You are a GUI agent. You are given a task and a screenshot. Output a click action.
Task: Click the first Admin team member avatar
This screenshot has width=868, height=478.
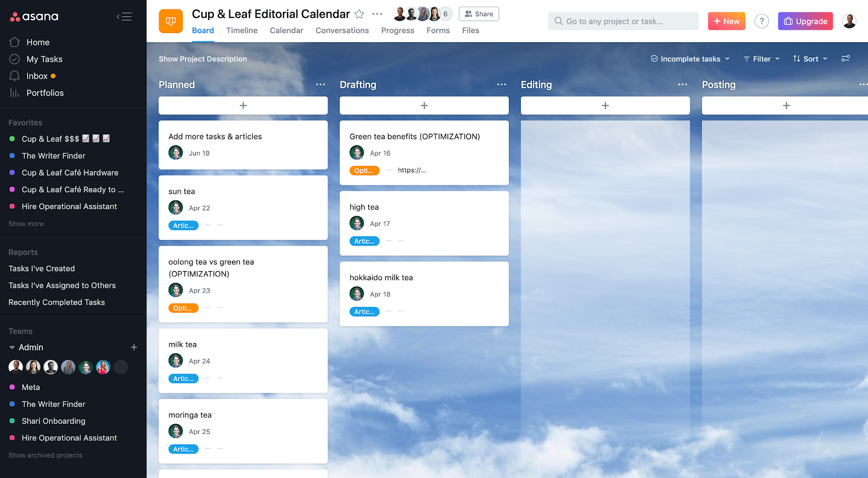(x=16, y=367)
